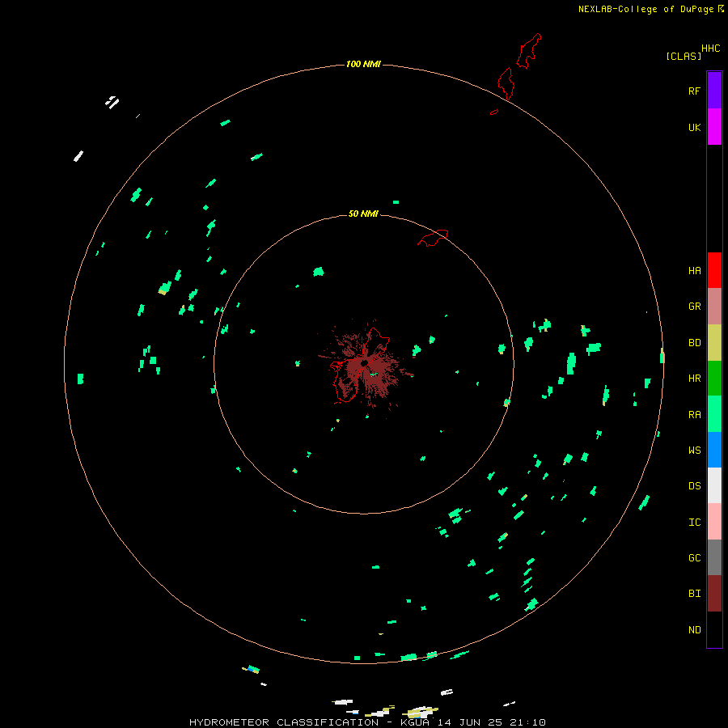The image size is (728, 728).
Task: Select the GR pink legend swatch
Action: click(x=714, y=307)
